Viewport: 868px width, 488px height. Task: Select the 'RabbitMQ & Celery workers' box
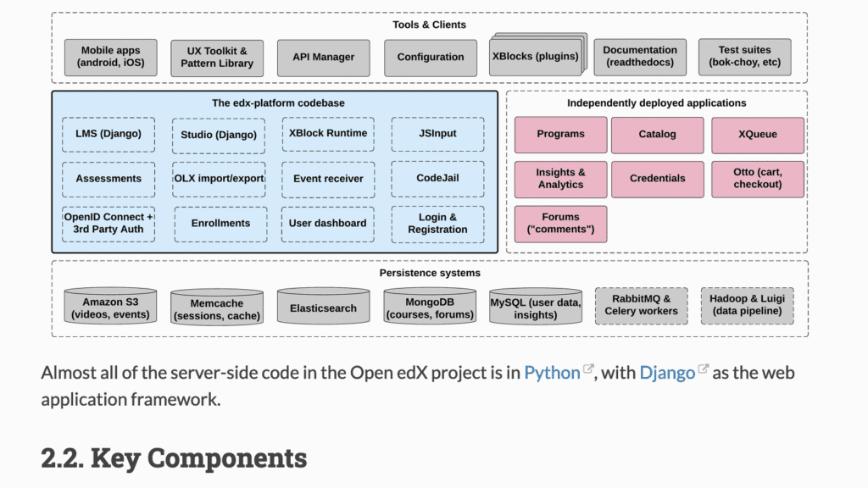642,306
